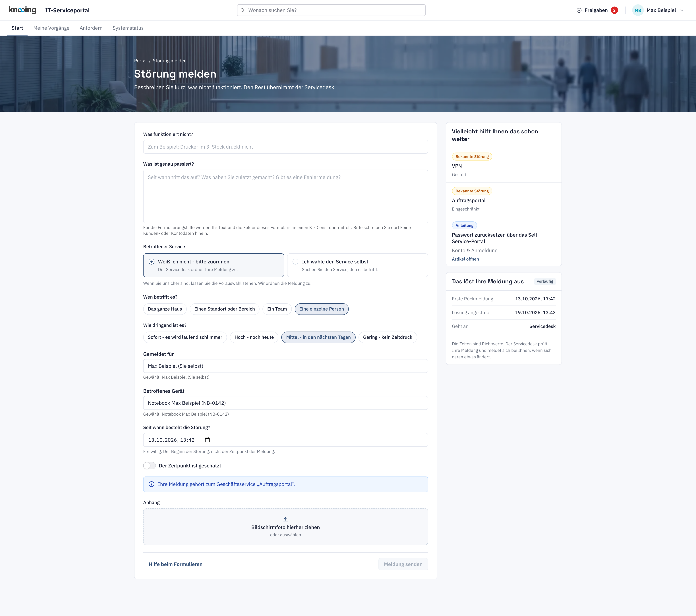Toggle 'Der Zeitpunkt ist geschätzt' switch

(x=150, y=466)
